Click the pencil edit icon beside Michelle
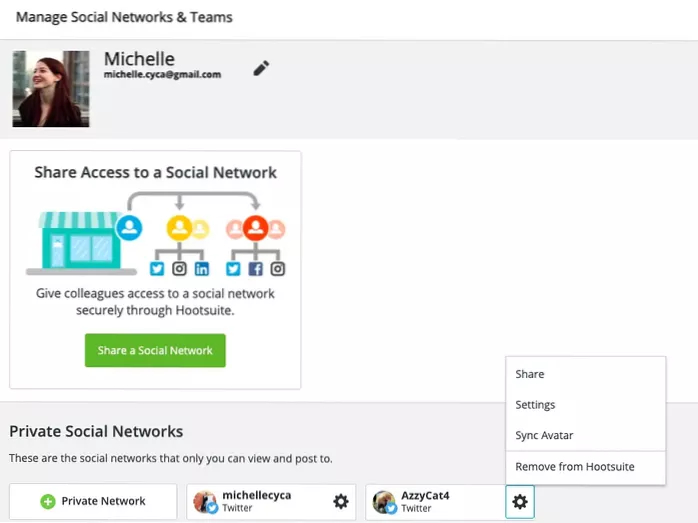The image size is (698, 523). click(x=261, y=68)
